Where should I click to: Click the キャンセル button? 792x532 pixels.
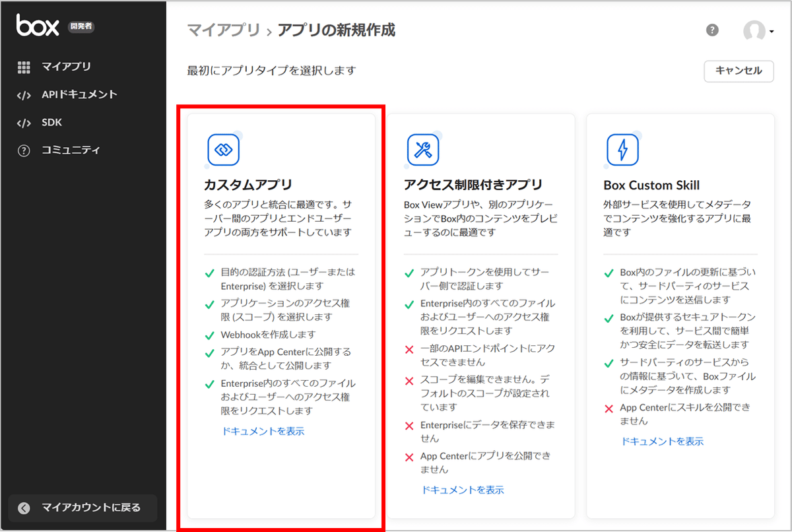point(739,71)
